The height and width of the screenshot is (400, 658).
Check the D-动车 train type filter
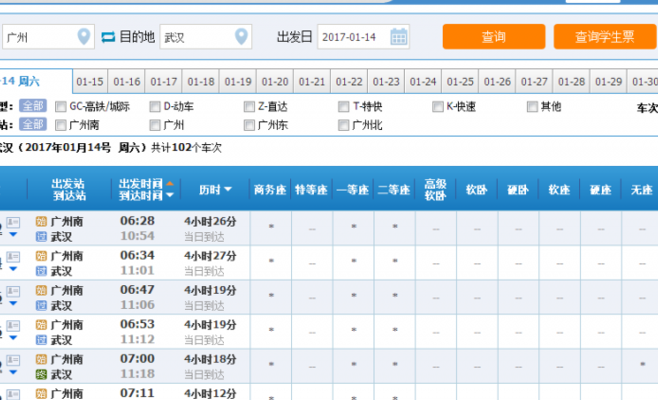155,107
